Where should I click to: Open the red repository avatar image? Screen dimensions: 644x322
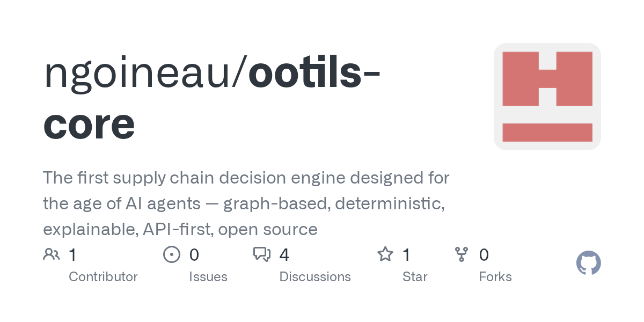click(547, 97)
